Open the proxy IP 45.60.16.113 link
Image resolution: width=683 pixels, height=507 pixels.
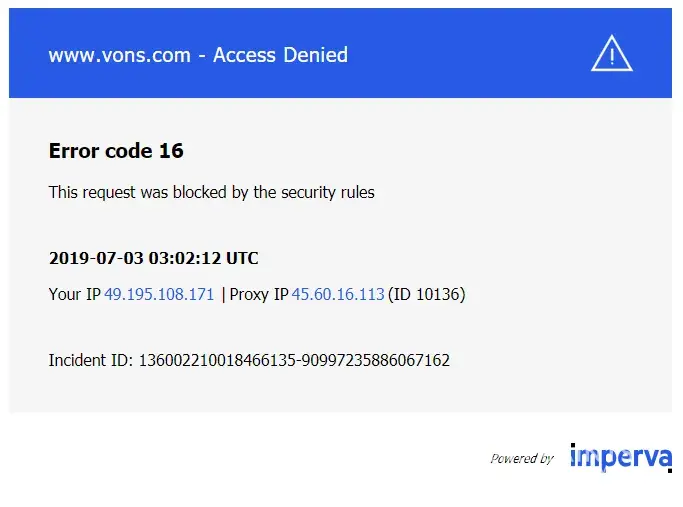pyautogui.click(x=338, y=295)
